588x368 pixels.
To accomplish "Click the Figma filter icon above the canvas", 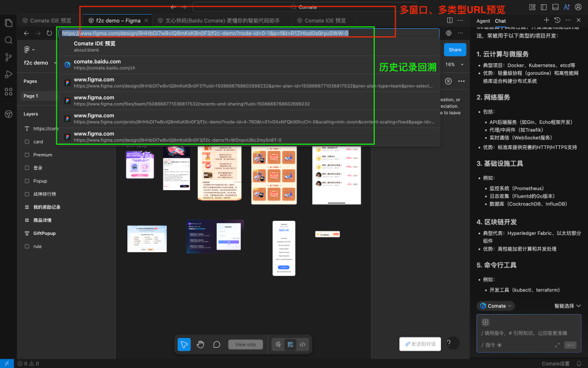I will [x=448, y=81].
